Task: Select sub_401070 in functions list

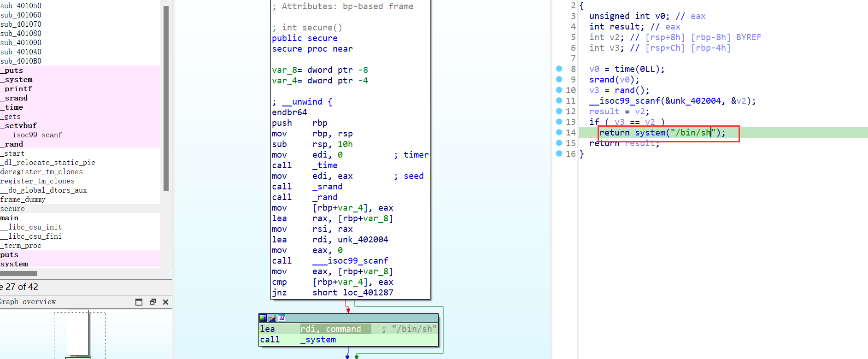Action: pyautogui.click(x=80, y=24)
